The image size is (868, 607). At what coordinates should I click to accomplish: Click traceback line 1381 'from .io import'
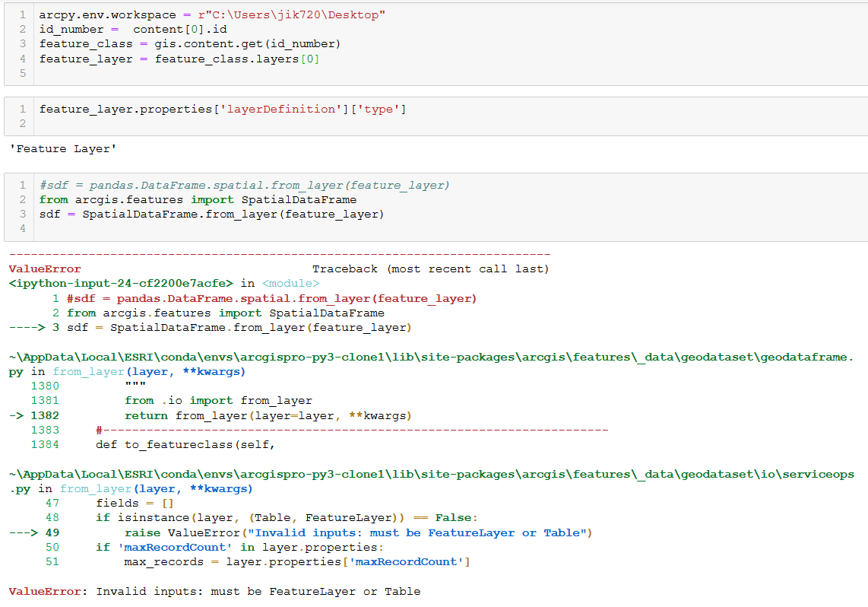(x=219, y=400)
